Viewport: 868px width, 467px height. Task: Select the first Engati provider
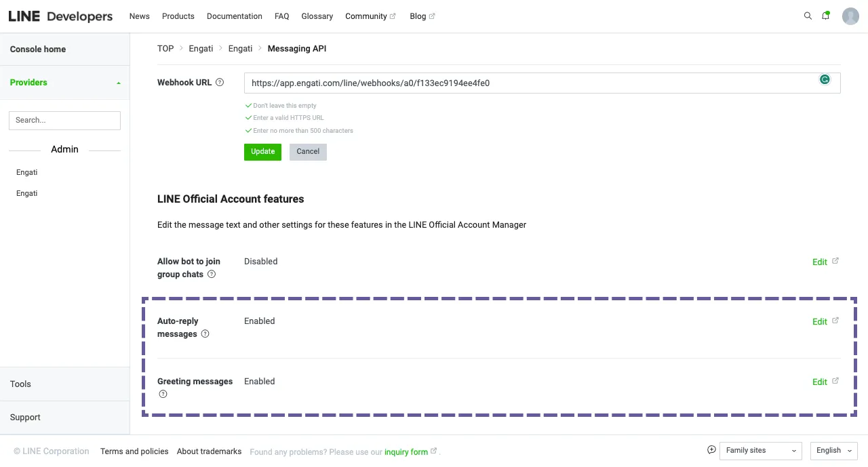[x=27, y=173]
